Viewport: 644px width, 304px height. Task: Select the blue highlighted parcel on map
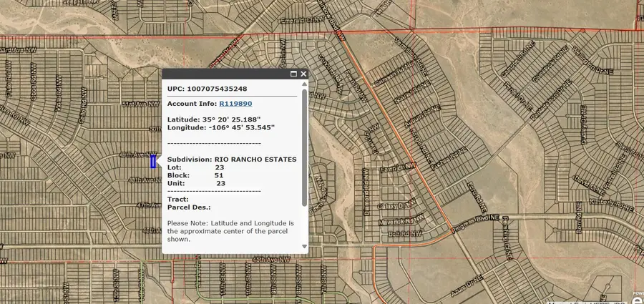152,162
